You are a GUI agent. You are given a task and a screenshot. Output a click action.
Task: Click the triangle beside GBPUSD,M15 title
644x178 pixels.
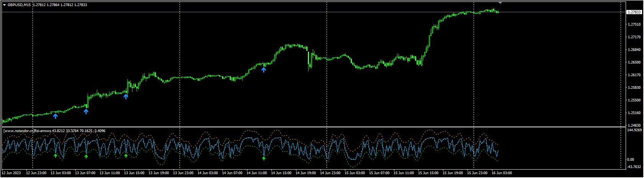[x=4, y=5]
